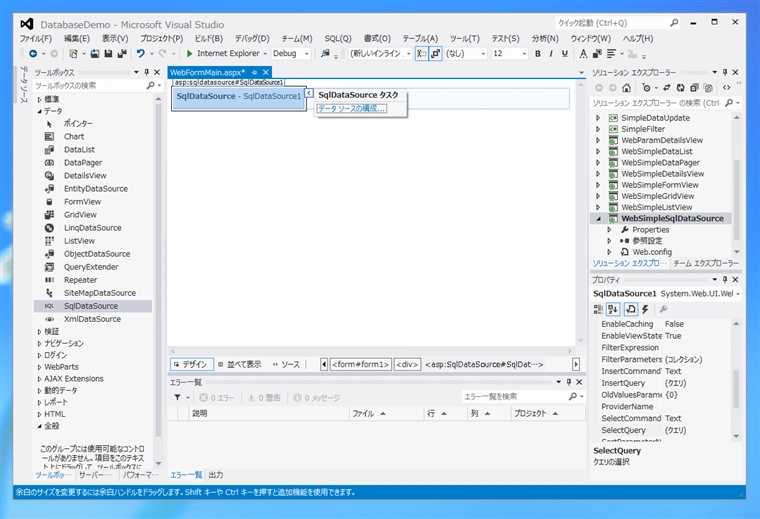Click the View Code icon in Solution Explorer
Screen dimensions: 760x519
click(726, 88)
